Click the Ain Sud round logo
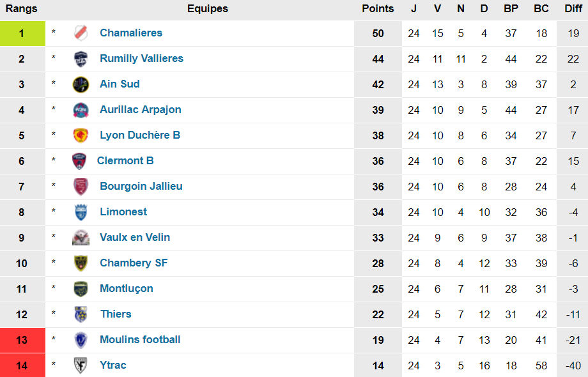 click(x=81, y=84)
